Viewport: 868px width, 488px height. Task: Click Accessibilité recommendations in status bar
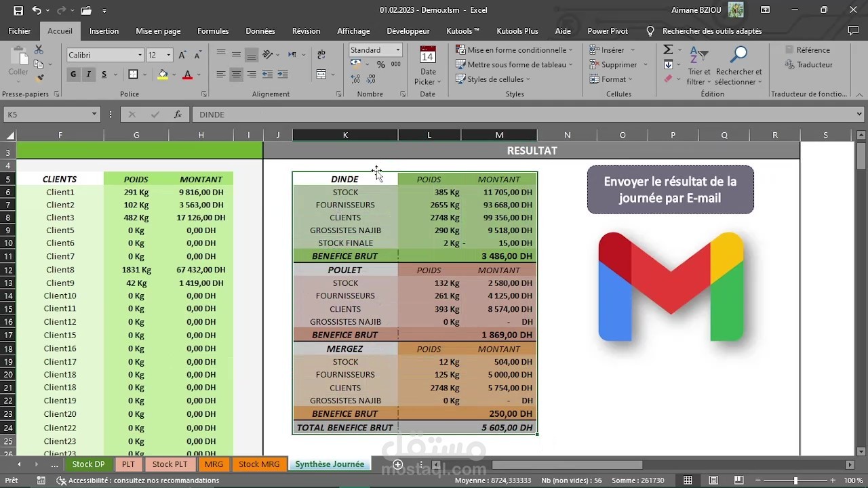pos(138,481)
